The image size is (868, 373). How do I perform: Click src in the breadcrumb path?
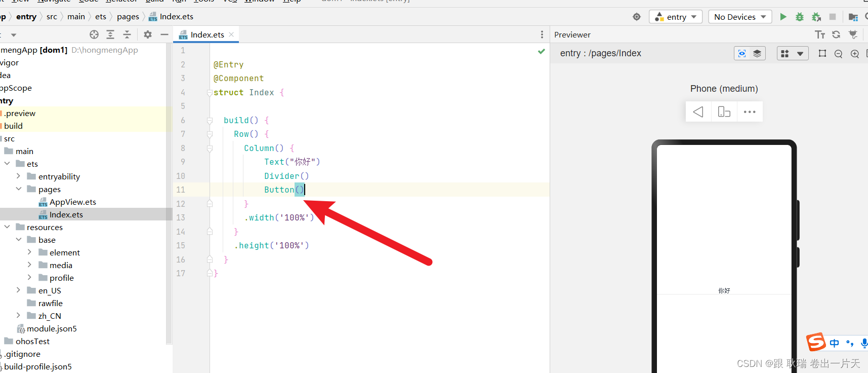click(52, 17)
